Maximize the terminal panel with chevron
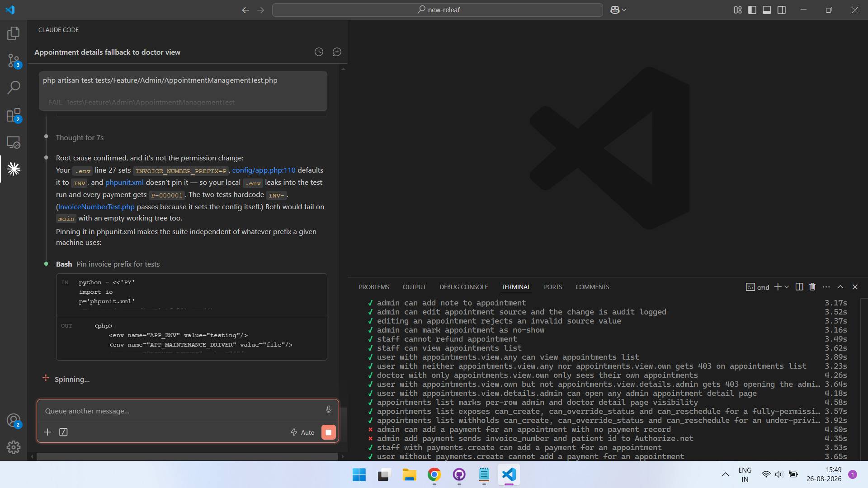868x488 pixels. click(x=840, y=287)
